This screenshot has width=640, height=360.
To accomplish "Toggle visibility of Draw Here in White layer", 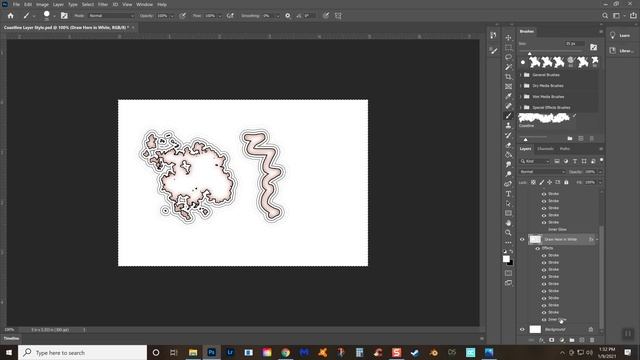I will pos(522,240).
